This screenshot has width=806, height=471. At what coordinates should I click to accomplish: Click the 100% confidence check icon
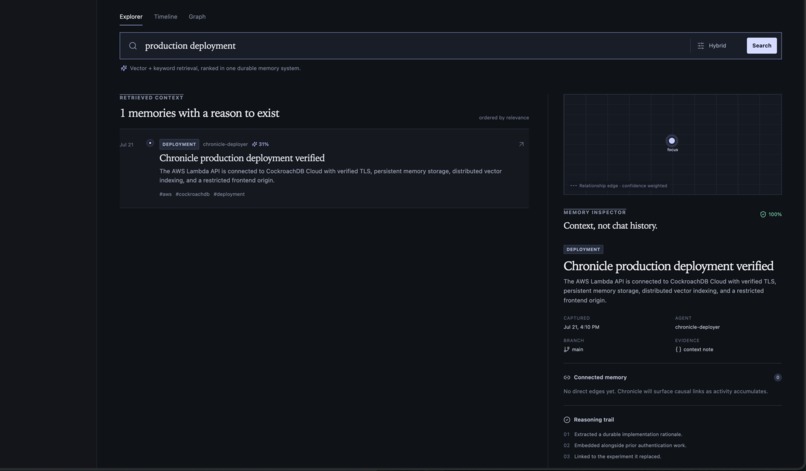click(x=763, y=214)
